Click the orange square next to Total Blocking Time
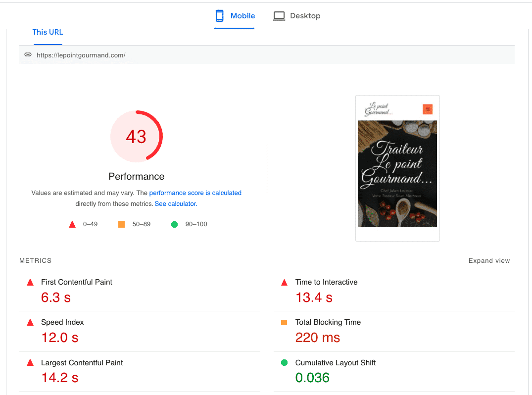This screenshot has height=395, width=532. tap(284, 322)
